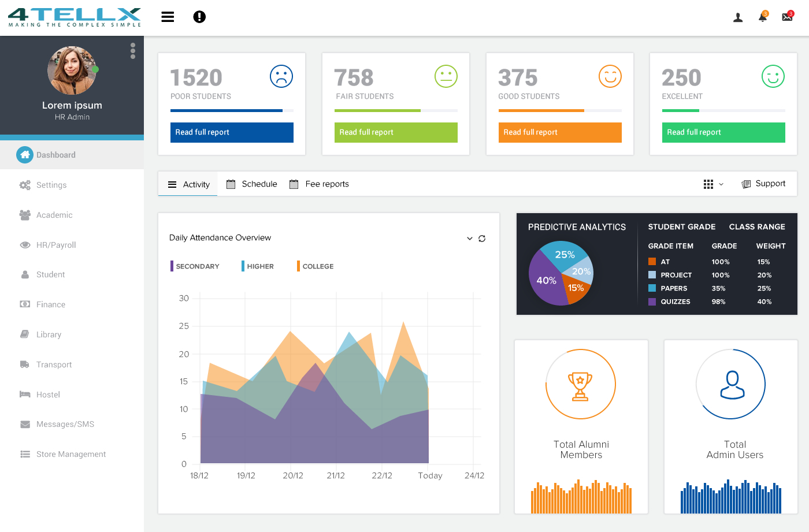Toggle the HIGHER legend series

point(258,266)
